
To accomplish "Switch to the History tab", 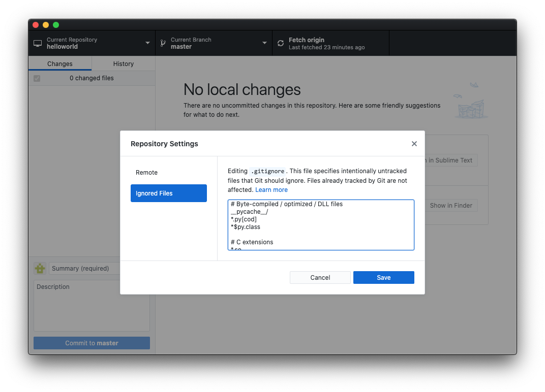I will 124,64.
